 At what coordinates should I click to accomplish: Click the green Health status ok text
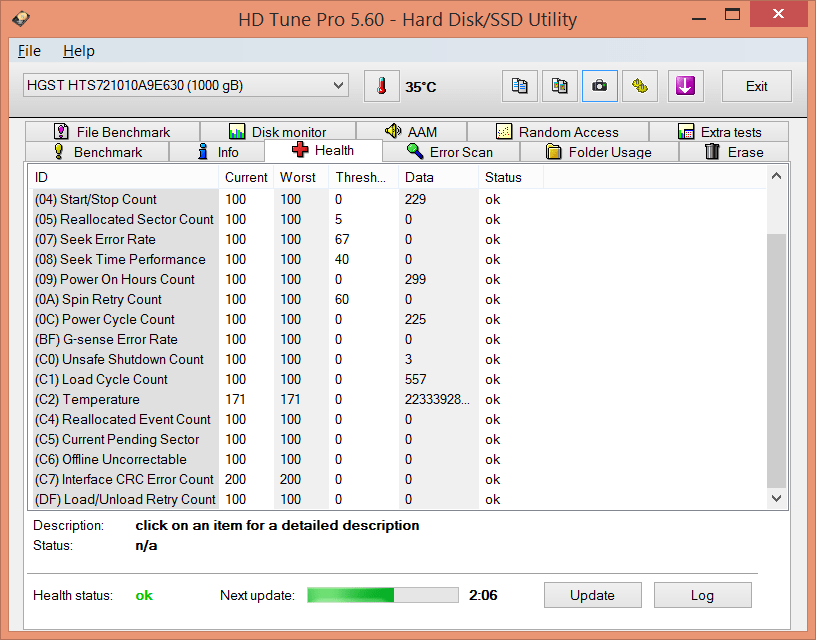[144, 595]
